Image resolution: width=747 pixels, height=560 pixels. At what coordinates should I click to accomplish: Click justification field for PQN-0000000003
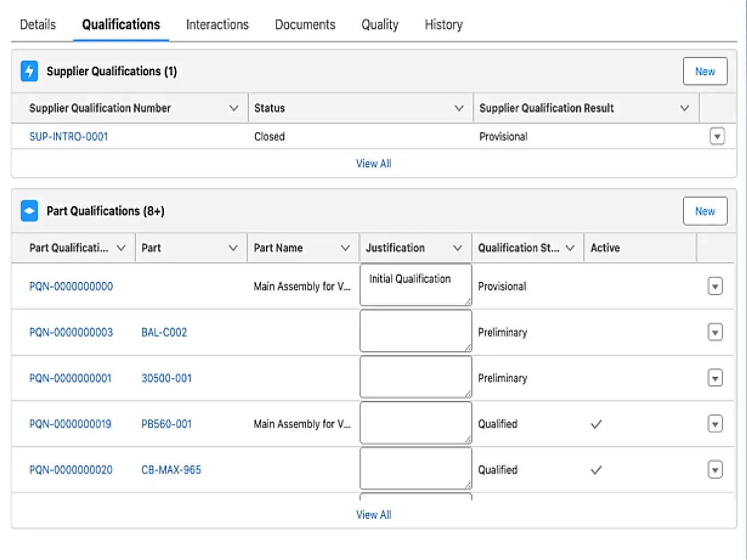[416, 331]
